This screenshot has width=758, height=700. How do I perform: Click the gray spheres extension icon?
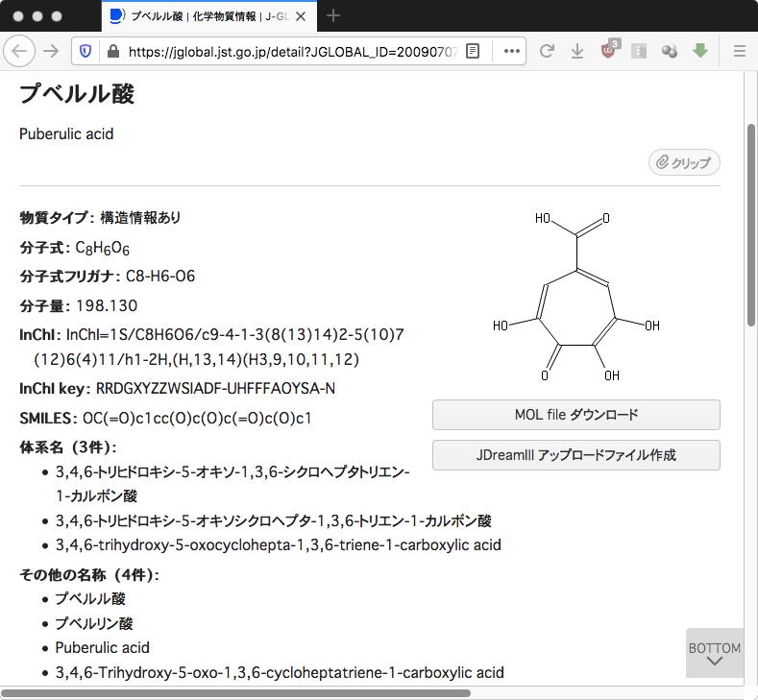pos(670,51)
